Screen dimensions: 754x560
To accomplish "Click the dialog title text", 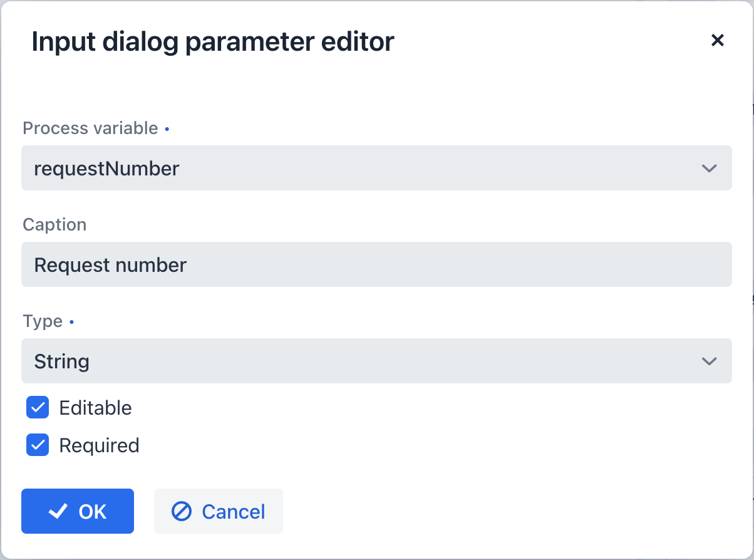I will click(213, 42).
